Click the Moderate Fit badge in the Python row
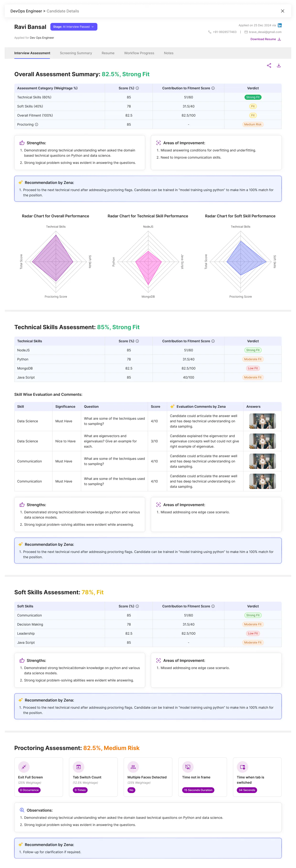Viewport: 296px width, 868px height. (253, 359)
